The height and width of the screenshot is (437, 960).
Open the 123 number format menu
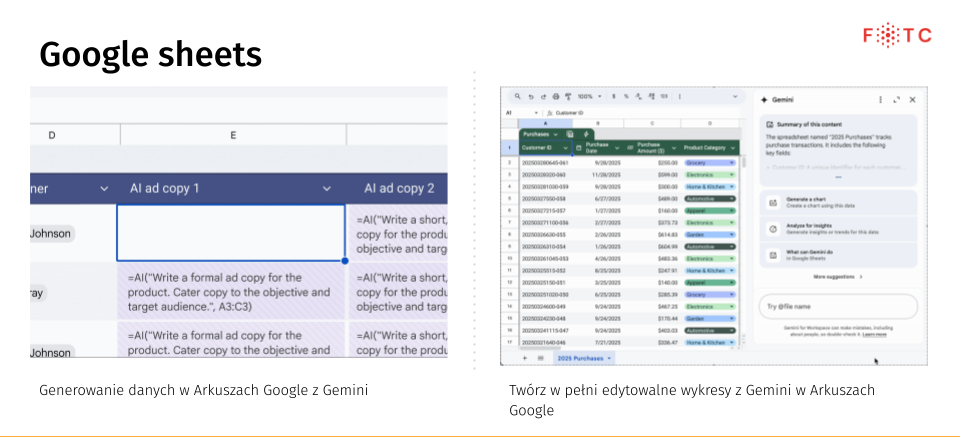pyautogui.click(x=664, y=96)
